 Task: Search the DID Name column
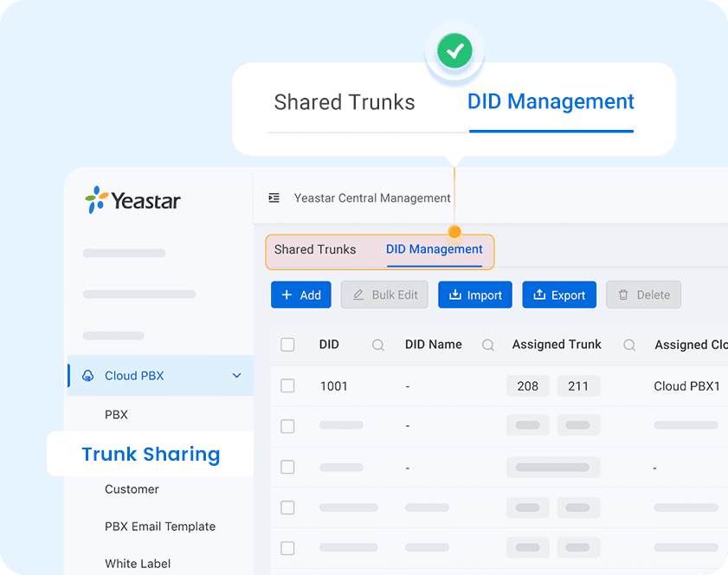[x=488, y=345]
